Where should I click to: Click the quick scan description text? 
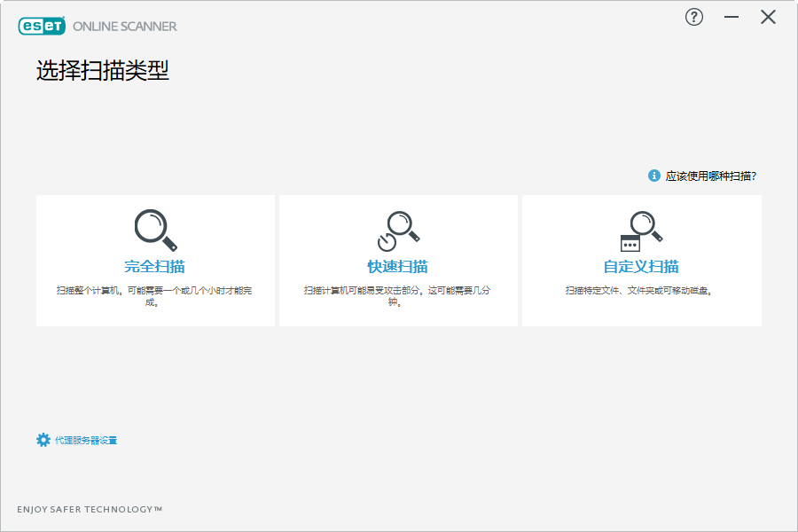tap(398, 293)
